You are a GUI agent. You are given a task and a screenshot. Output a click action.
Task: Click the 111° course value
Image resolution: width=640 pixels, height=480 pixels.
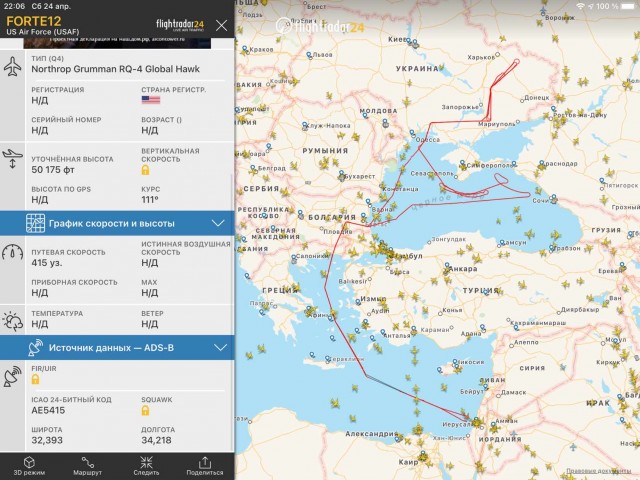pyautogui.click(x=150, y=200)
